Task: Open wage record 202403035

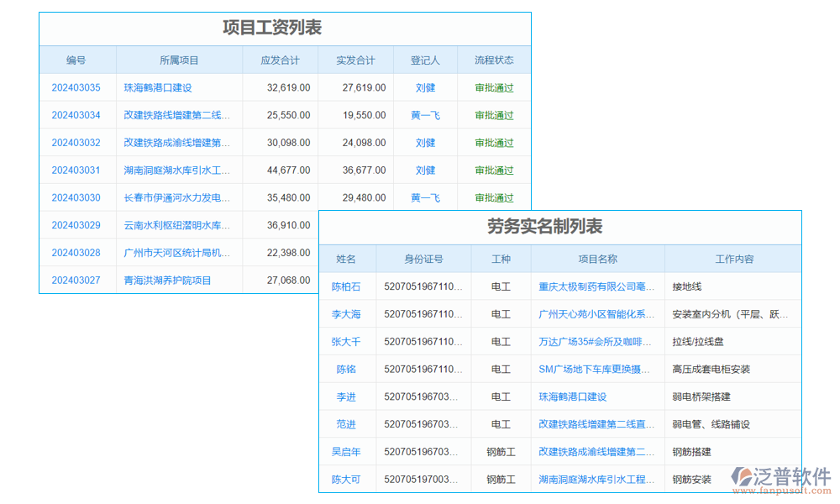Action: click(x=76, y=87)
